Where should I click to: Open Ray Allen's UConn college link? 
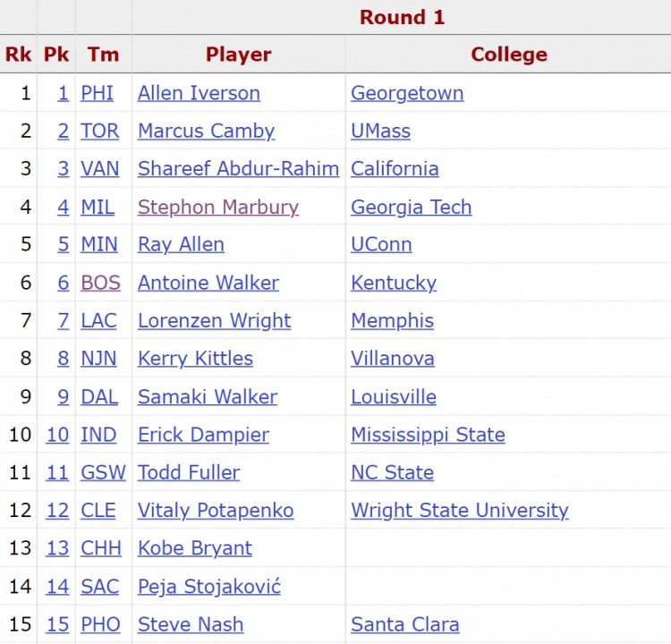tap(381, 244)
